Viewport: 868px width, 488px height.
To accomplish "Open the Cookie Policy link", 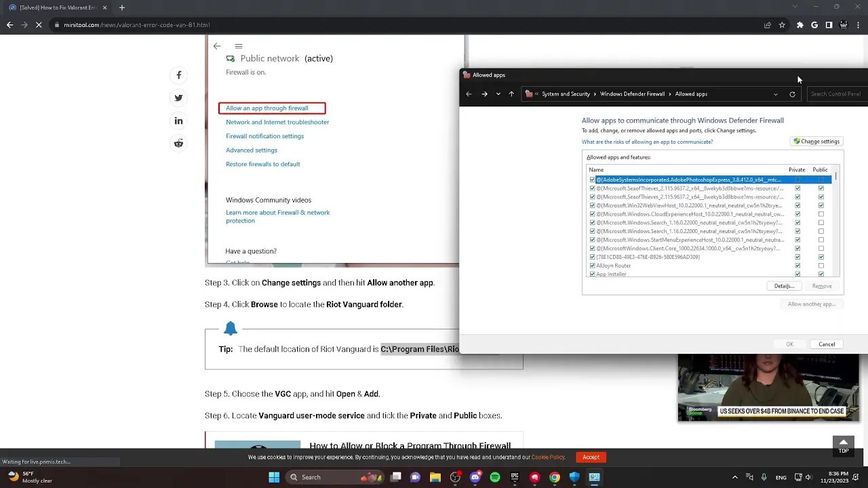I will click(548, 457).
